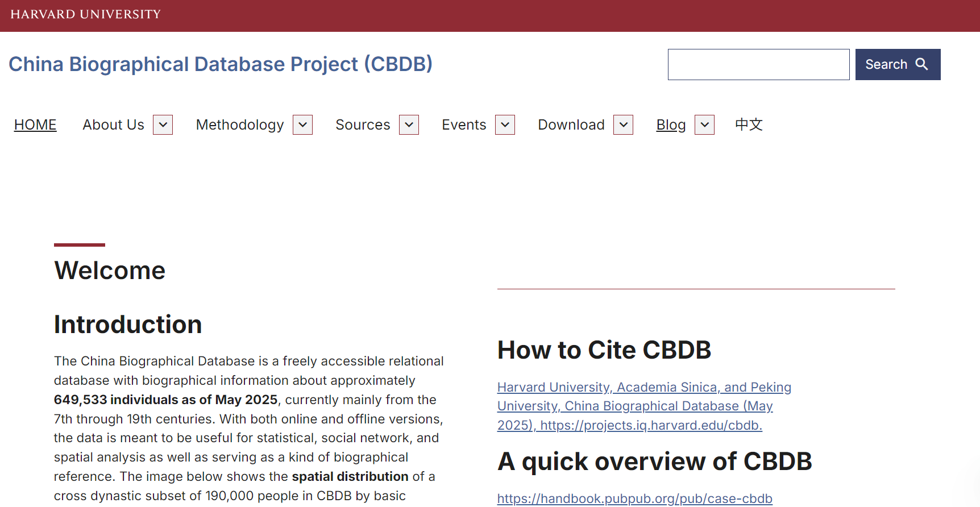
Task: Open the Events submenu chevron
Action: tap(505, 125)
